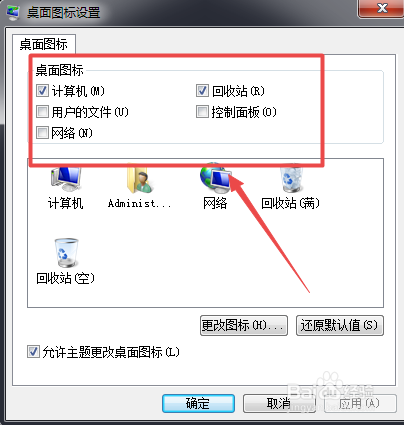Image resolution: width=404 pixels, height=425 pixels.
Task: Click the 取消 cancel button
Action: pos(279,403)
